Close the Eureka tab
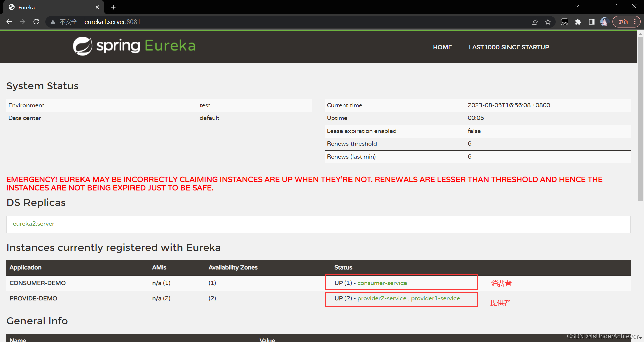 coord(97,7)
